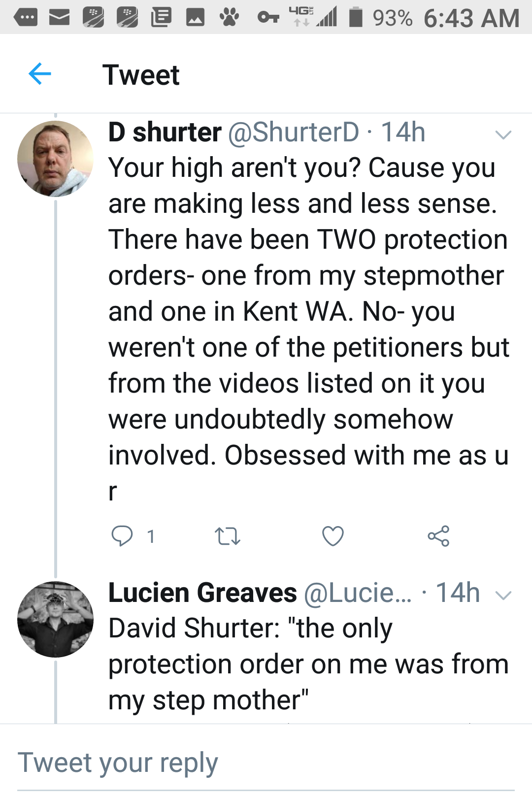Tap the Tweet header title
This screenshot has width=532, height=798.
pyautogui.click(x=141, y=75)
